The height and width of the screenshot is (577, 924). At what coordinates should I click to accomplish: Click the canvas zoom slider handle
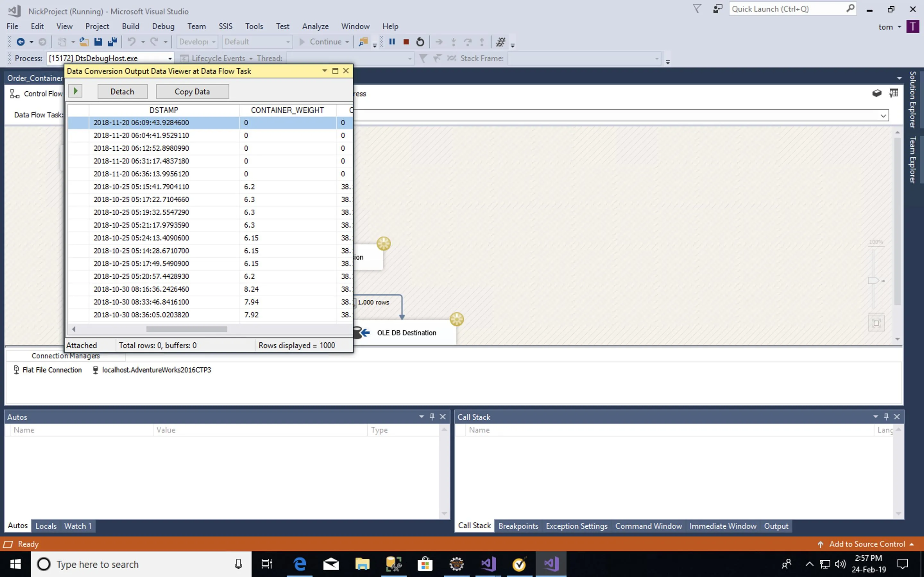click(x=873, y=280)
